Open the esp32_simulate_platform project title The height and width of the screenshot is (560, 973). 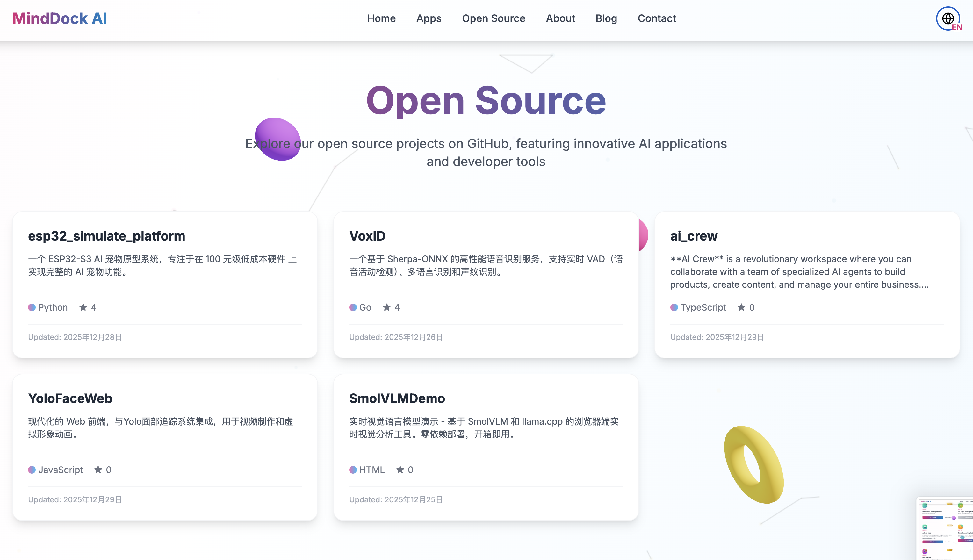click(106, 236)
